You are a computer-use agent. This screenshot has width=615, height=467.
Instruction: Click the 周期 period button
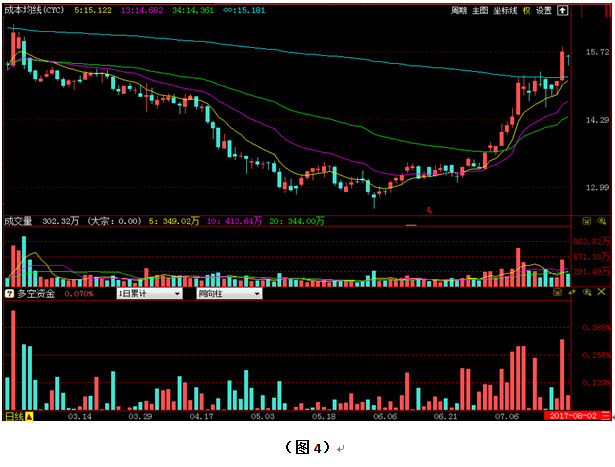point(459,11)
